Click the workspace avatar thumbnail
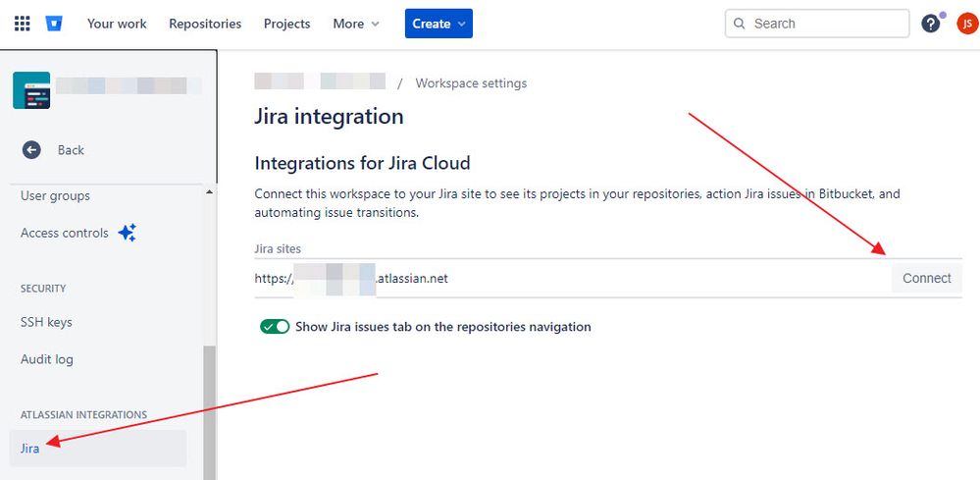The image size is (980, 480). click(31, 90)
